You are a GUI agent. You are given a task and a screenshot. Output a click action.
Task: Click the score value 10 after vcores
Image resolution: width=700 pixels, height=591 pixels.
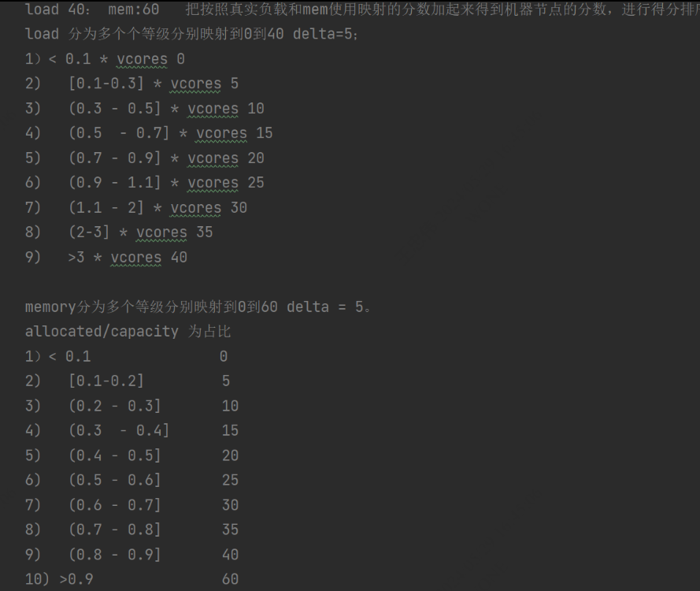point(256,109)
